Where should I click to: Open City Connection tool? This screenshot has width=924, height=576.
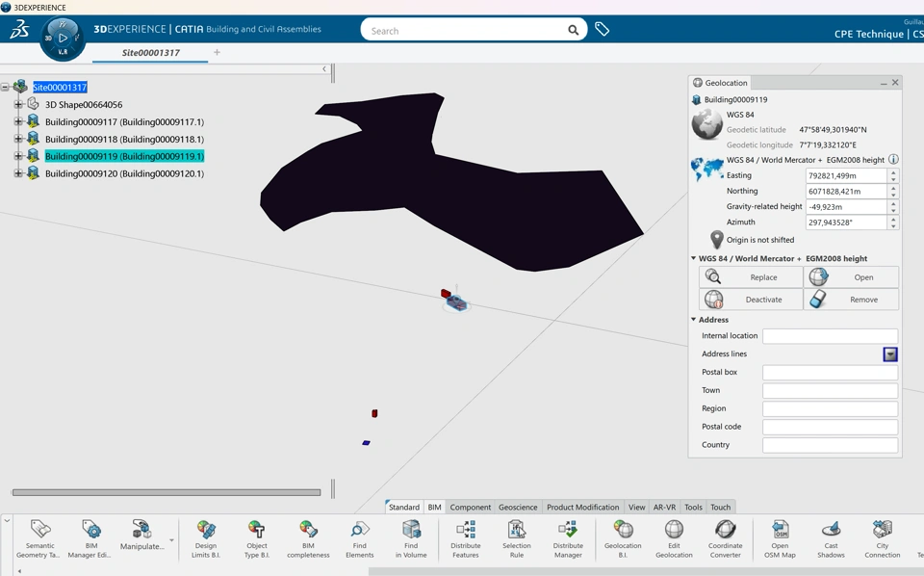(x=883, y=538)
